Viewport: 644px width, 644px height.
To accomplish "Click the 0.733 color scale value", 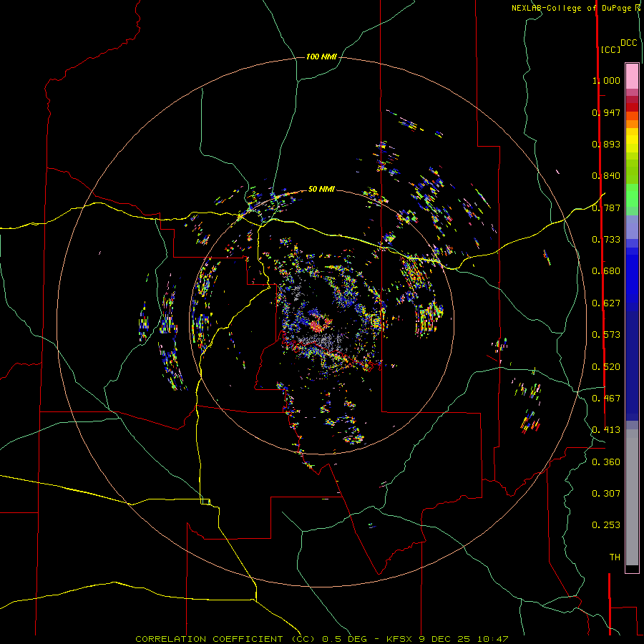I will (x=606, y=240).
